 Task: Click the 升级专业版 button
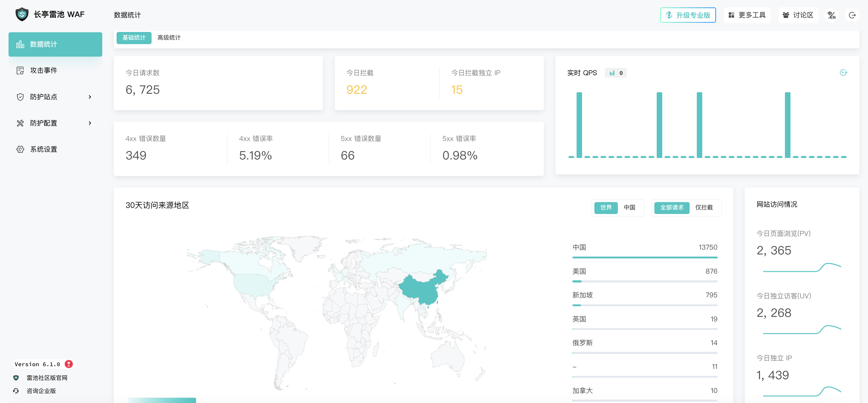click(688, 15)
